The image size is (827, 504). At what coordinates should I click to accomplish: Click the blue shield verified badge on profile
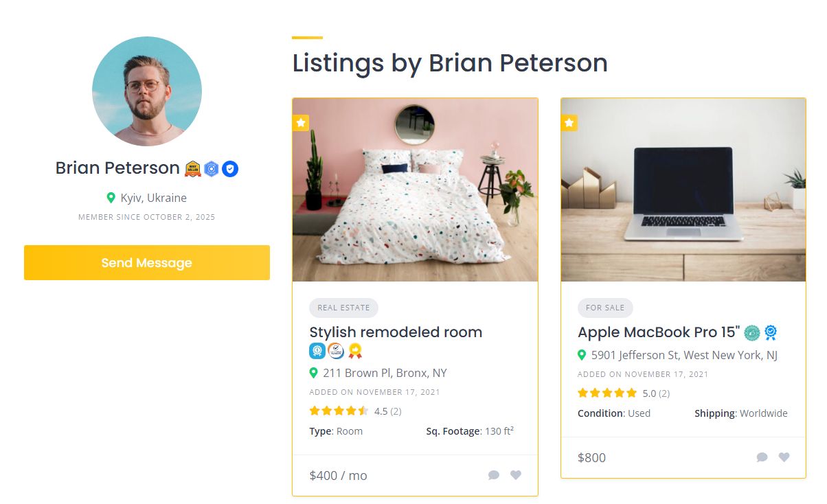point(230,168)
